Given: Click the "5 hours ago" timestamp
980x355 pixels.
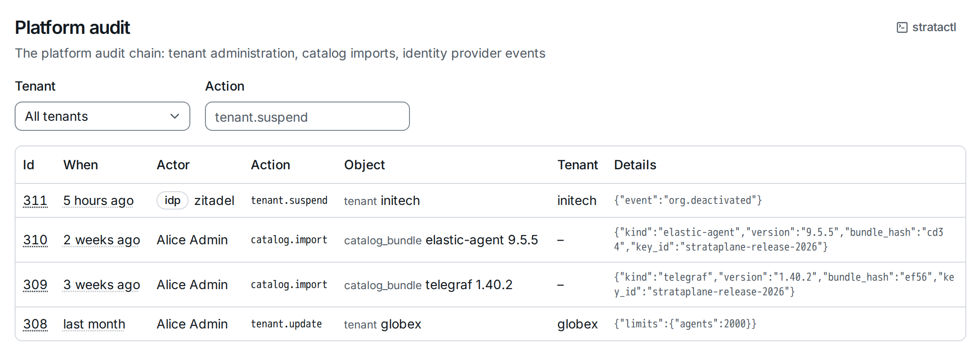Looking at the screenshot, I should pos(98,200).
